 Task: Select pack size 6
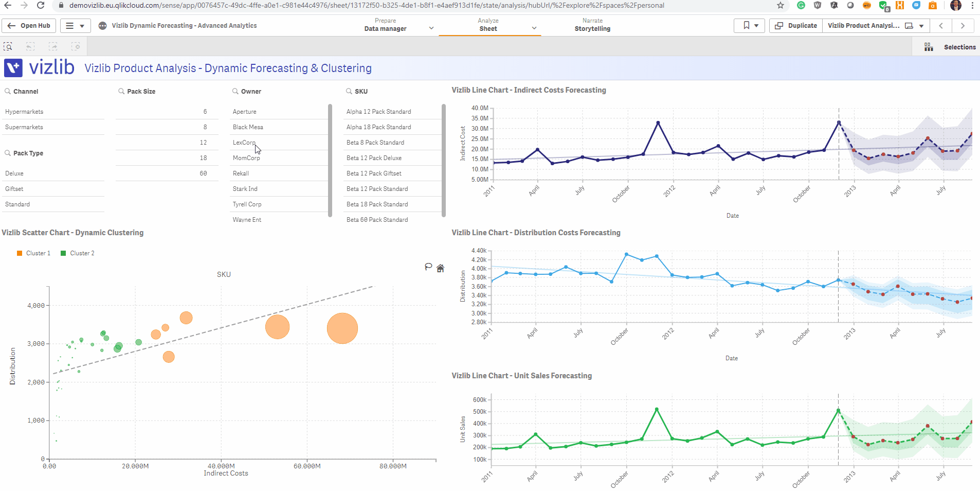[167, 112]
